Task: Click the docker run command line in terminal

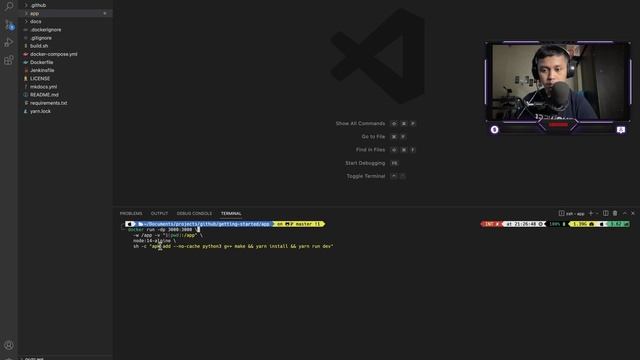Action: 162,230
